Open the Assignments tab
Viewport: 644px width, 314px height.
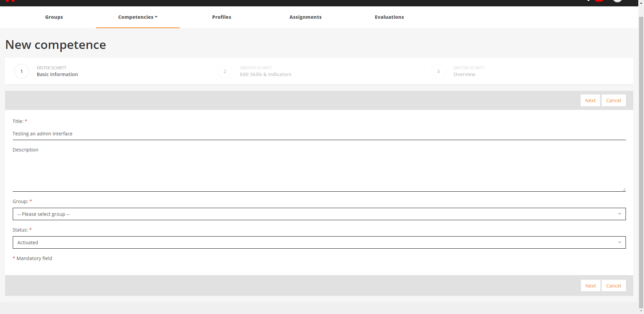pyautogui.click(x=305, y=17)
